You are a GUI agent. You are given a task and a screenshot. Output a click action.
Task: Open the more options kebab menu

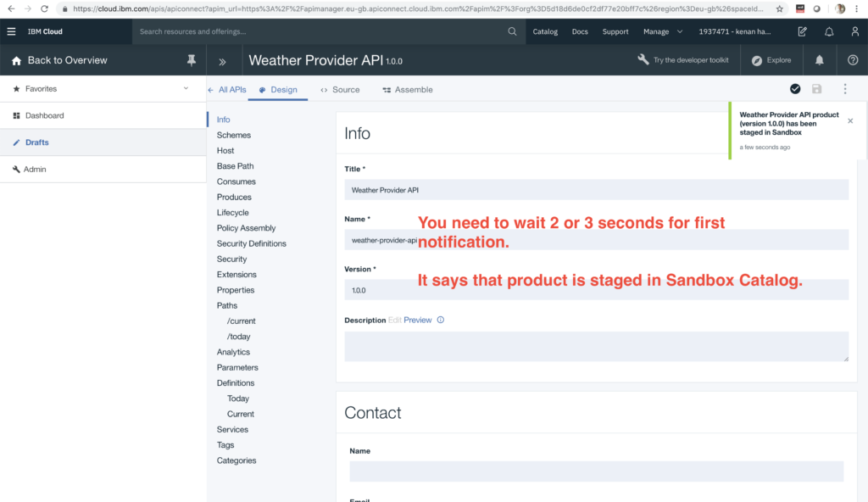(845, 89)
